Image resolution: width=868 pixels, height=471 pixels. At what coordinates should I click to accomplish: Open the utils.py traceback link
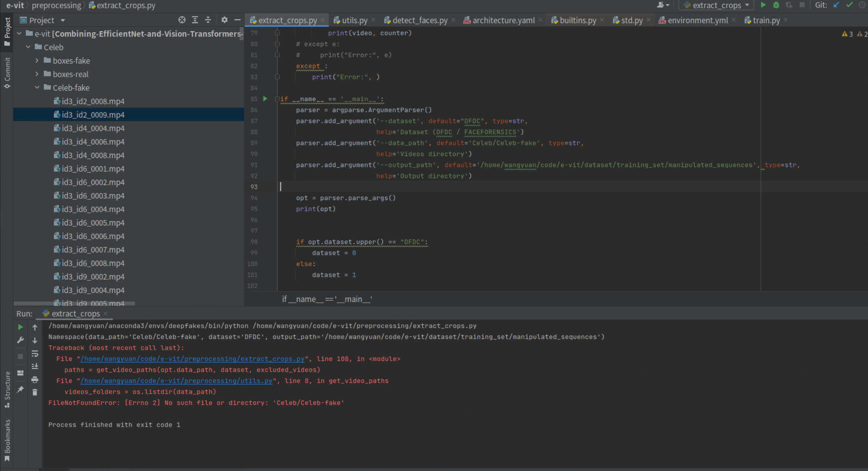pos(176,381)
